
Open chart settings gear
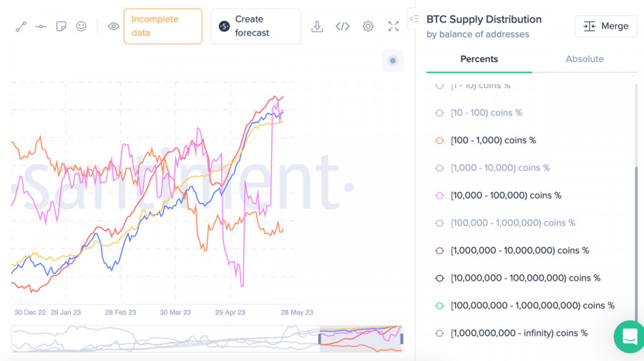click(368, 27)
